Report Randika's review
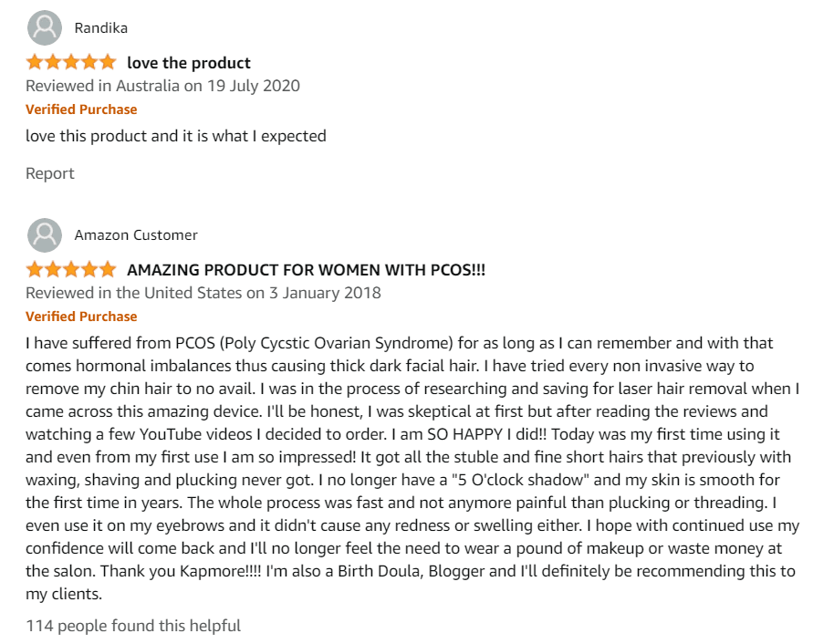 50,173
